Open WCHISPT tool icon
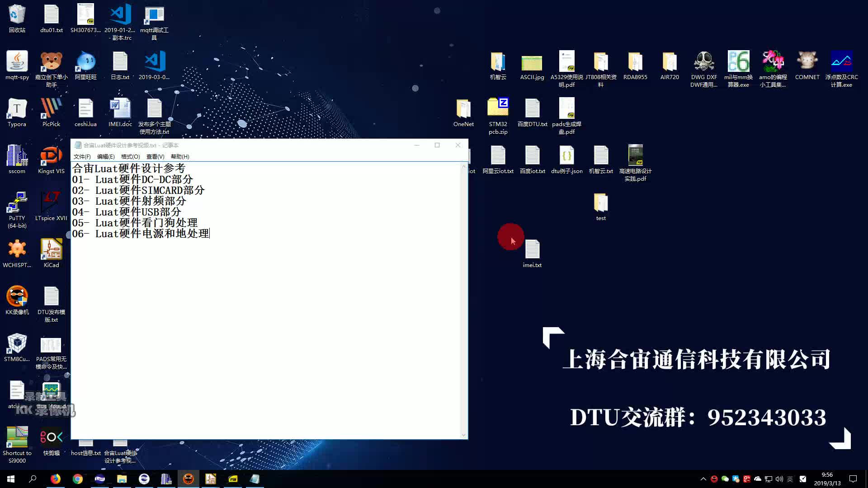This screenshot has height=488, width=868. coord(17,253)
